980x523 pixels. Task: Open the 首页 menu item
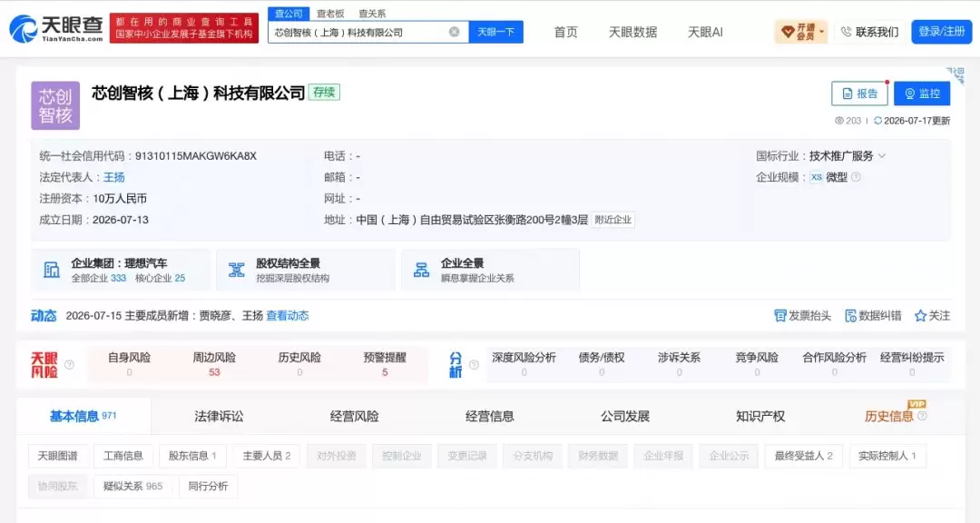pos(565,32)
